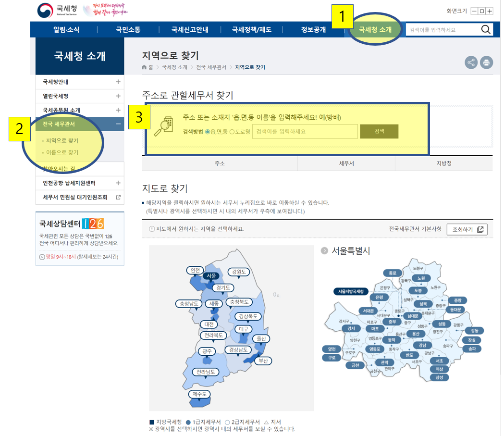504x436 pixels.
Task: Click the 세무서 column header
Action: point(346,163)
